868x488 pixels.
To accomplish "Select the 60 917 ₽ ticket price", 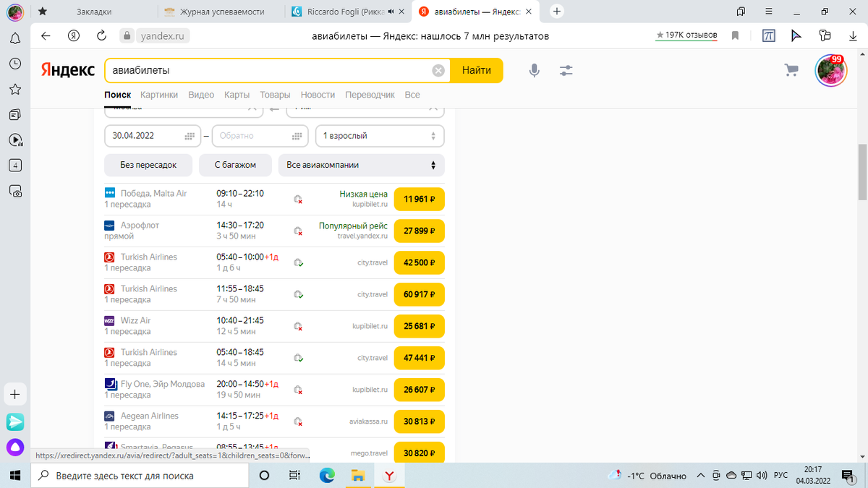I will (x=420, y=294).
